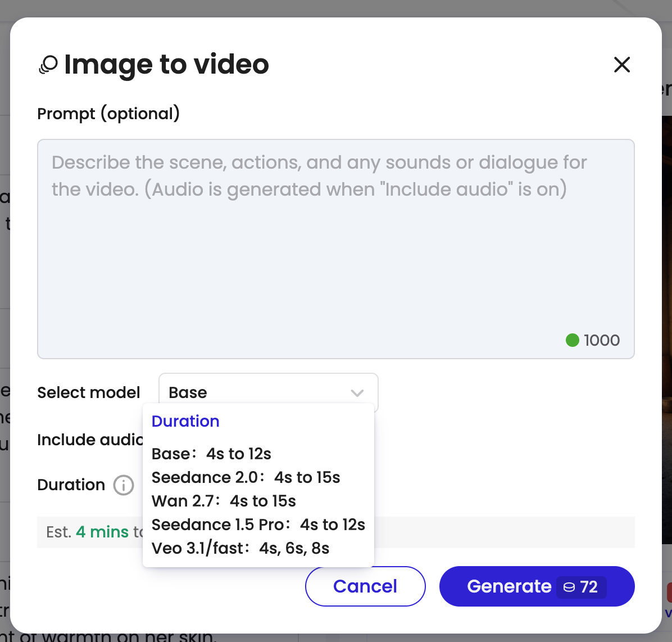
Task: Click the credits coin icon on Generate
Action: coord(569,587)
